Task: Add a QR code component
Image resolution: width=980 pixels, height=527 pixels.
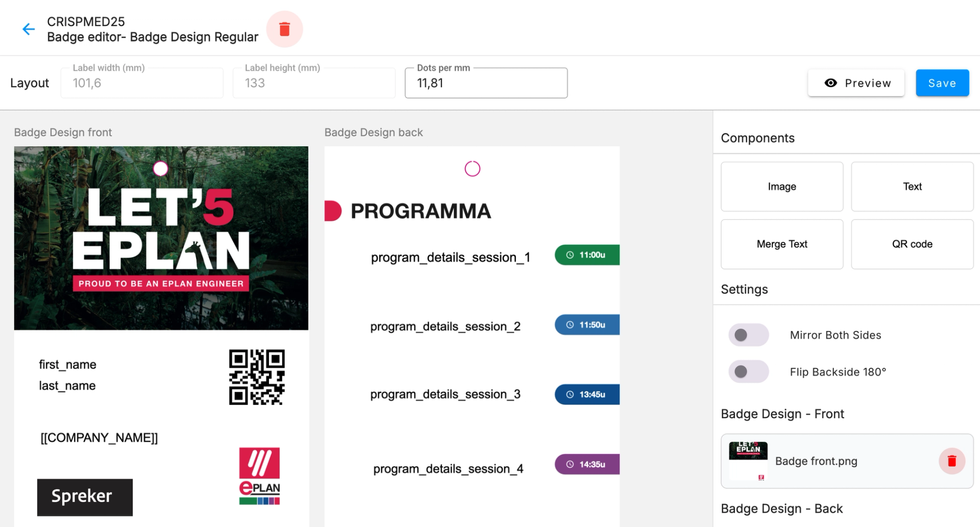Action: (x=912, y=244)
